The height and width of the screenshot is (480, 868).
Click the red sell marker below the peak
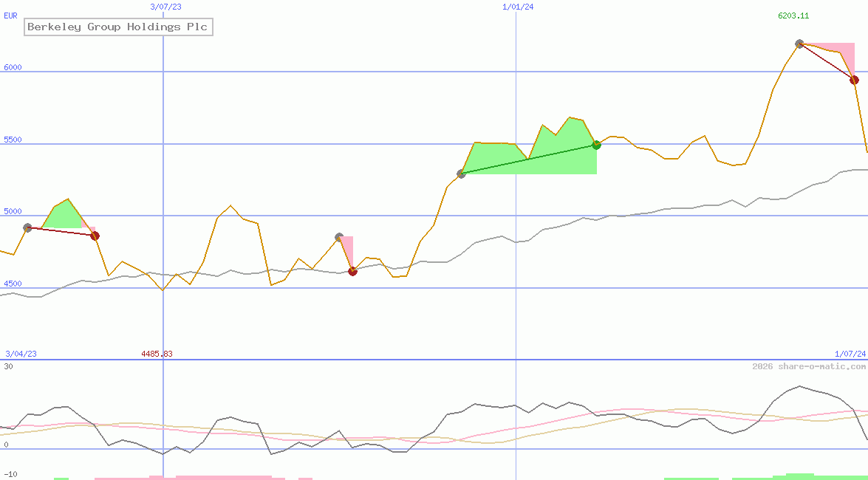pos(855,79)
